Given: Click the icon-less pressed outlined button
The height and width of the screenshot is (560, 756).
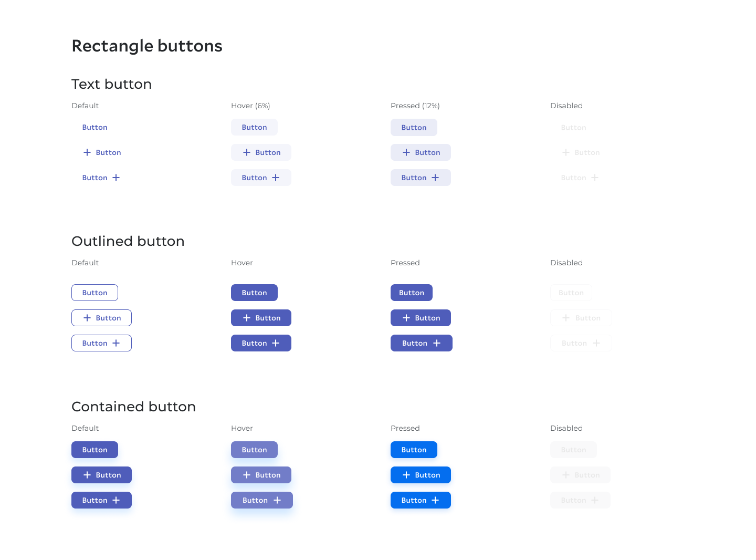Looking at the screenshot, I should [x=411, y=293].
